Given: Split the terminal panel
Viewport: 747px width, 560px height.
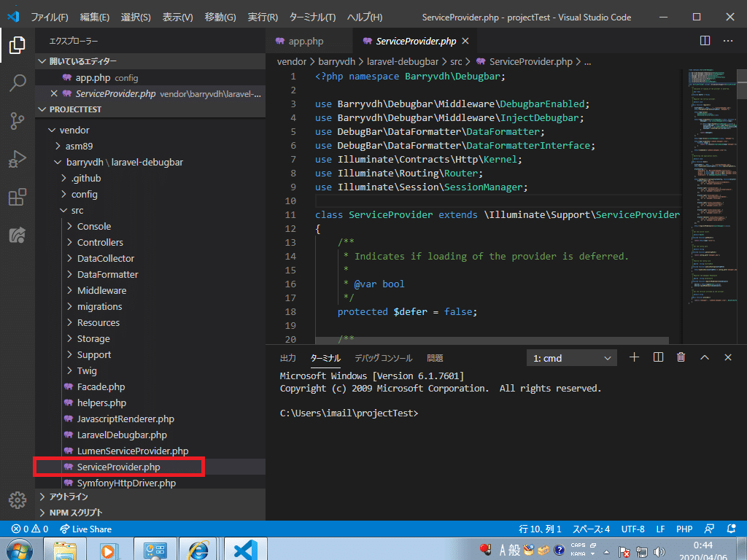Looking at the screenshot, I should tap(659, 357).
